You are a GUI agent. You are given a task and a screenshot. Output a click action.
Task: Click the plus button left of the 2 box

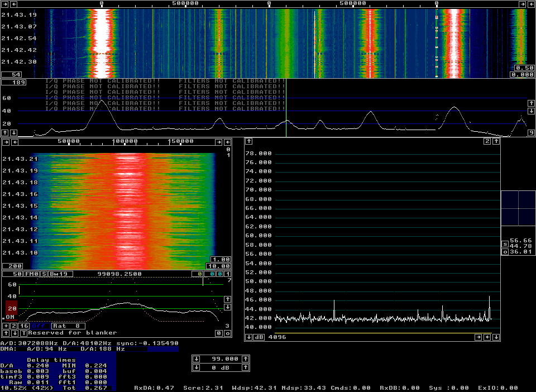[x=6, y=326]
